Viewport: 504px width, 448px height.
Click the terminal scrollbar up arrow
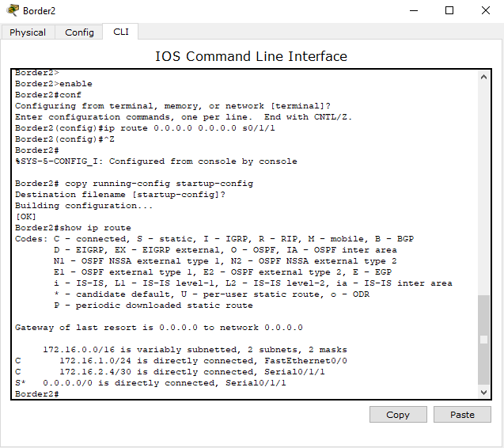(x=483, y=76)
